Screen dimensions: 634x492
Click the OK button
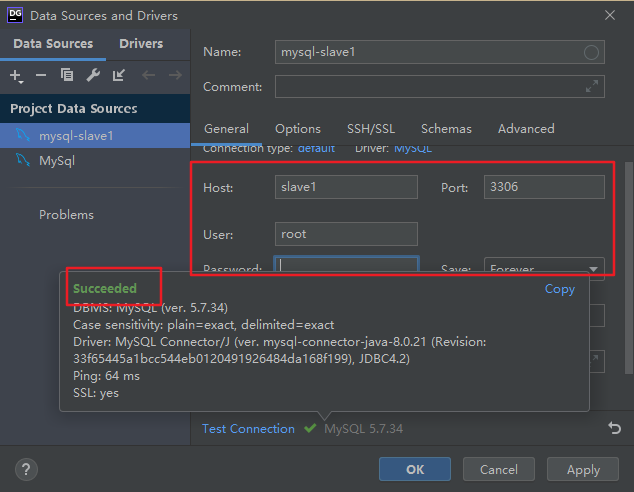coord(415,469)
